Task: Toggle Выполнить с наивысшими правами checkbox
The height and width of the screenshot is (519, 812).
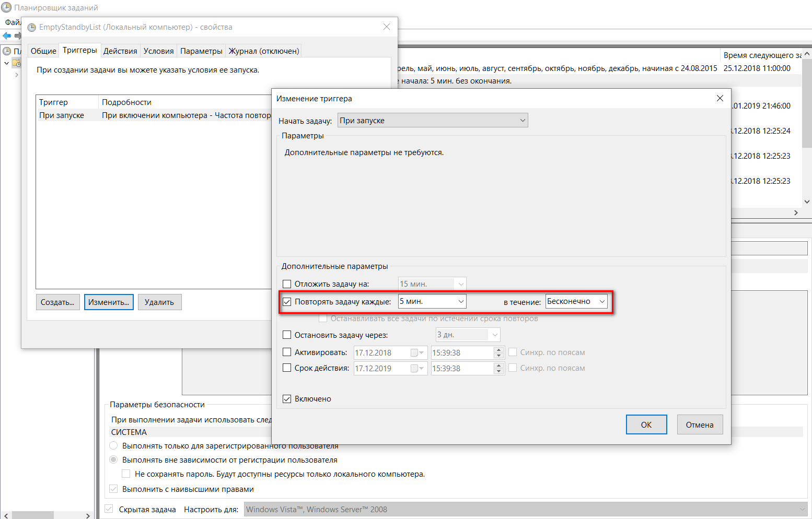Action: coord(113,489)
